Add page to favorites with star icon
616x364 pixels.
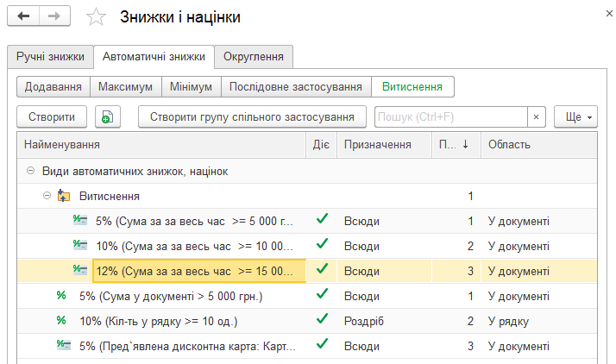(x=96, y=17)
